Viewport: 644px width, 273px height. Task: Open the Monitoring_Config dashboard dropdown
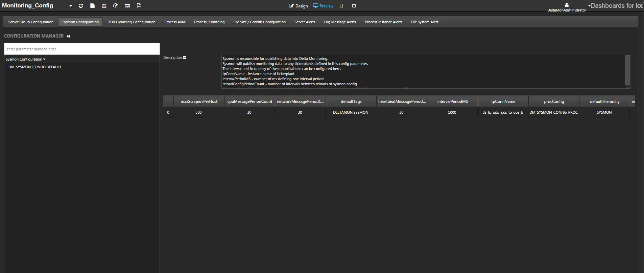coord(70,6)
